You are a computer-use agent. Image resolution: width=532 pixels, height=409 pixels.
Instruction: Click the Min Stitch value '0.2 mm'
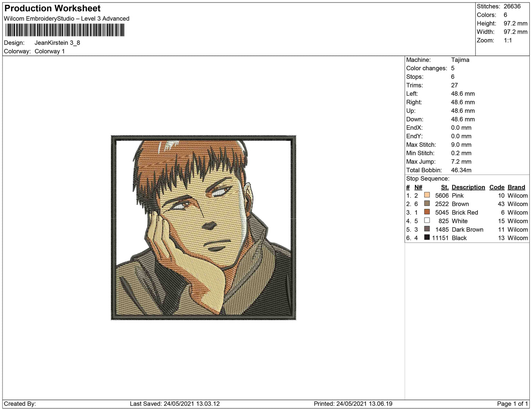[461, 153]
